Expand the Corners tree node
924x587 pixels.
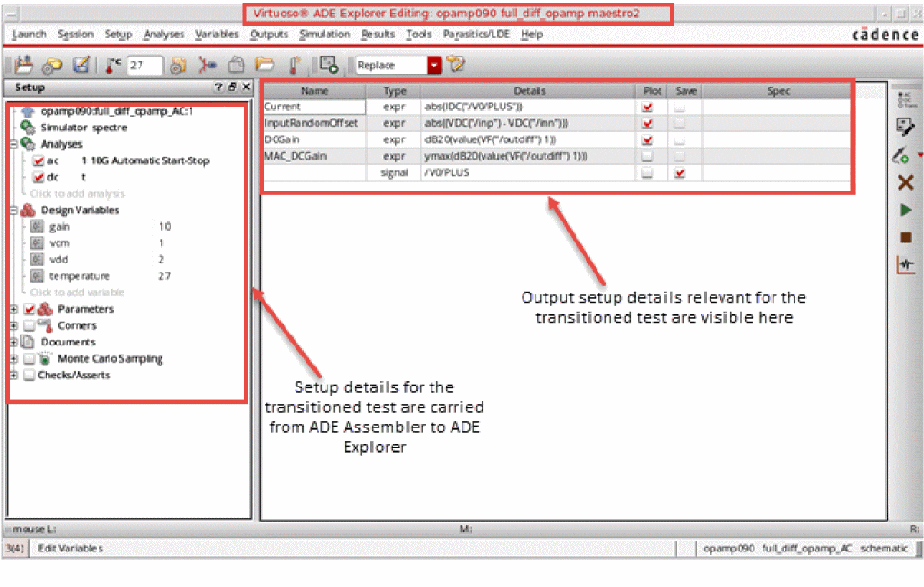pyautogui.click(x=14, y=326)
